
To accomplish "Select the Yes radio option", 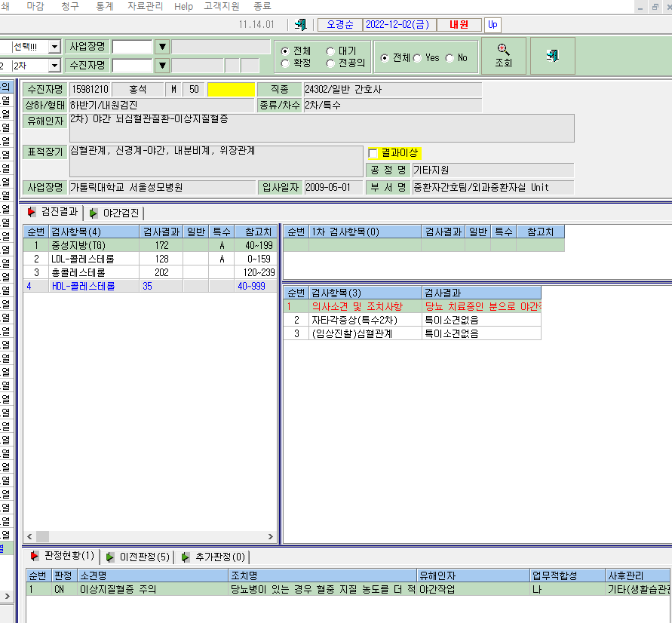I will pyautogui.click(x=417, y=58).
